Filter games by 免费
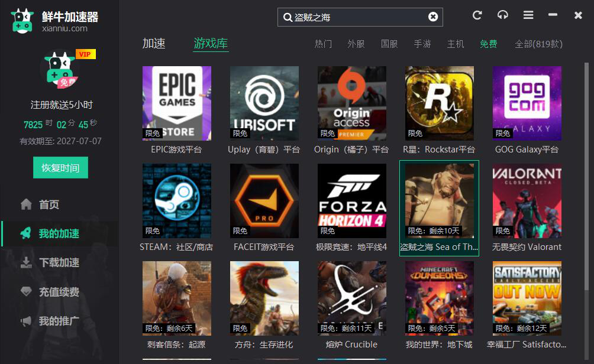The width and height of the screenshot is (594, 364). (488, 44)
